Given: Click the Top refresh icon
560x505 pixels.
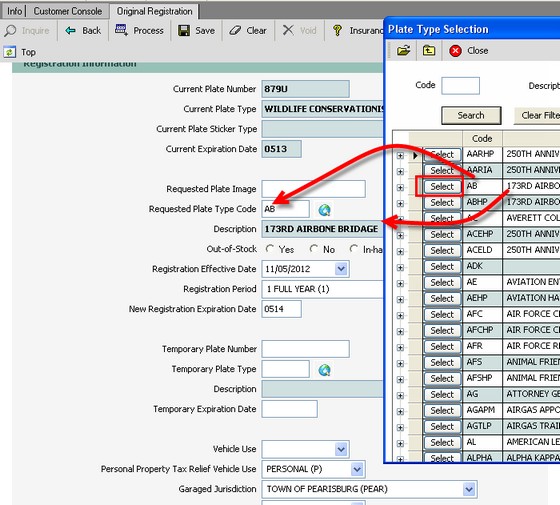Looking at the screenshot, I should click(x=10, y=52).
